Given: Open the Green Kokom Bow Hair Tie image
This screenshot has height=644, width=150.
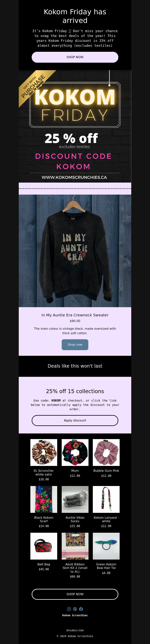Looking at the screenshot, I should point(106,546).
